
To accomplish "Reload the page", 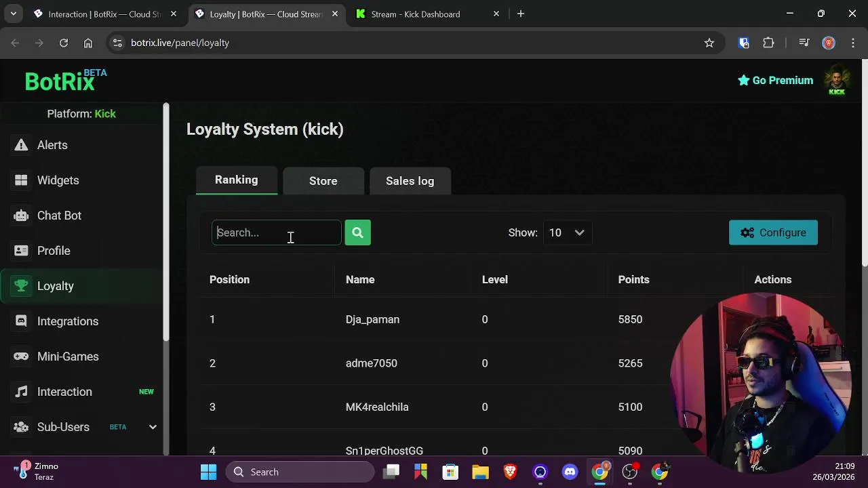I will [64, 43].
